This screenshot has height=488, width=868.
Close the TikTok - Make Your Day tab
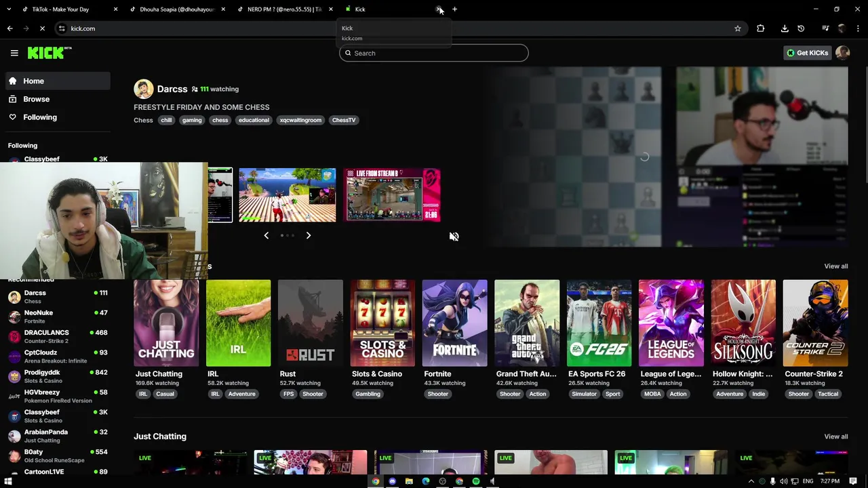point(115,9)
